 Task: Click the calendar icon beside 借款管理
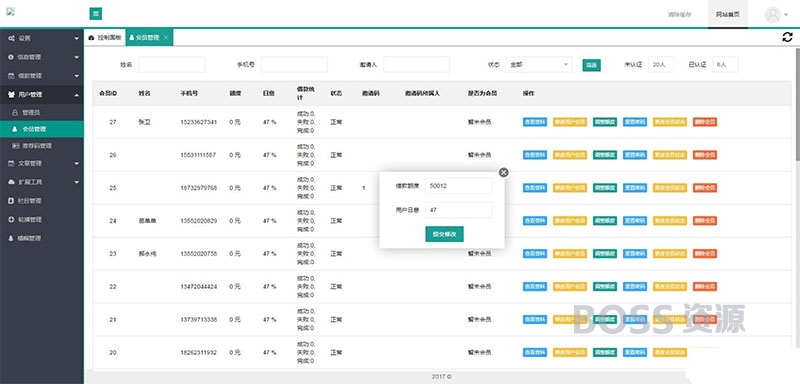11,76
